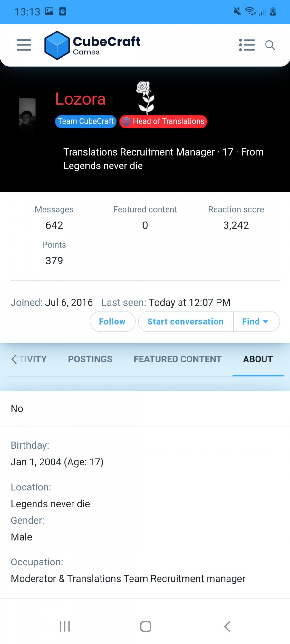Open the Team CubeCraft badge

pos(86,121)
